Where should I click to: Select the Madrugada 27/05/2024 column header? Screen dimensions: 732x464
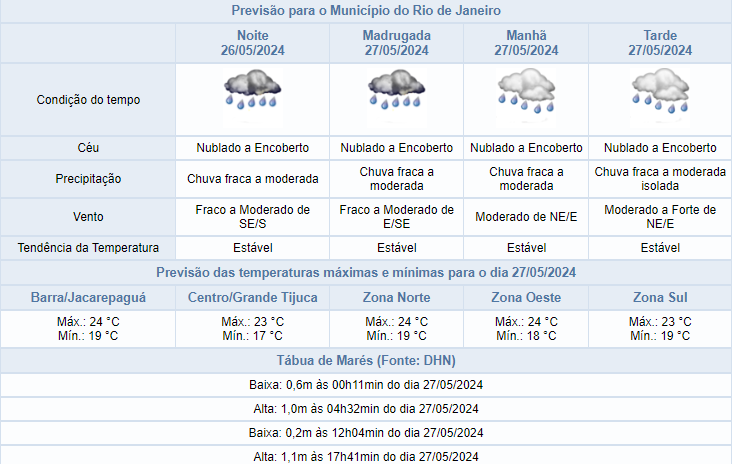396,42
